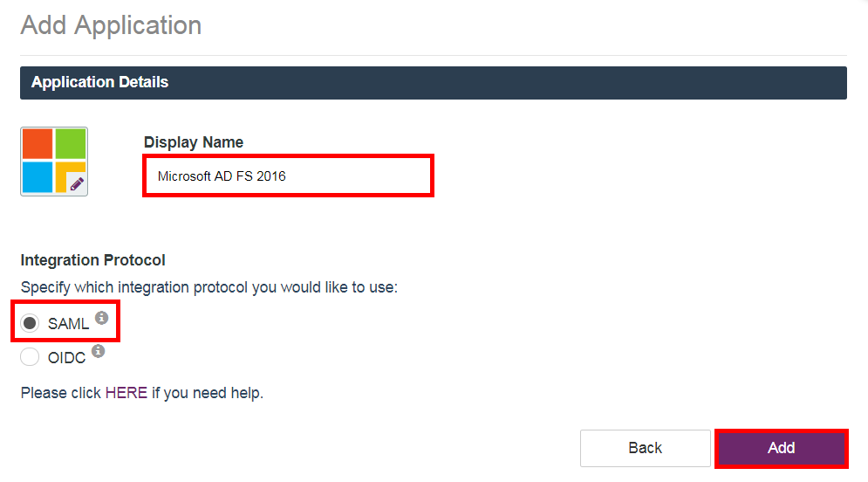
Task: Focus the Display Name input field
Action: click(x=288, y=176)
